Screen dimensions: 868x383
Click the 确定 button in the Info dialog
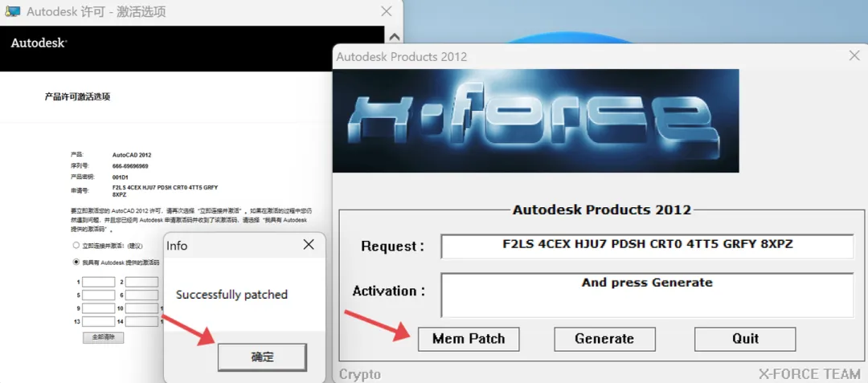coord(262,357)
